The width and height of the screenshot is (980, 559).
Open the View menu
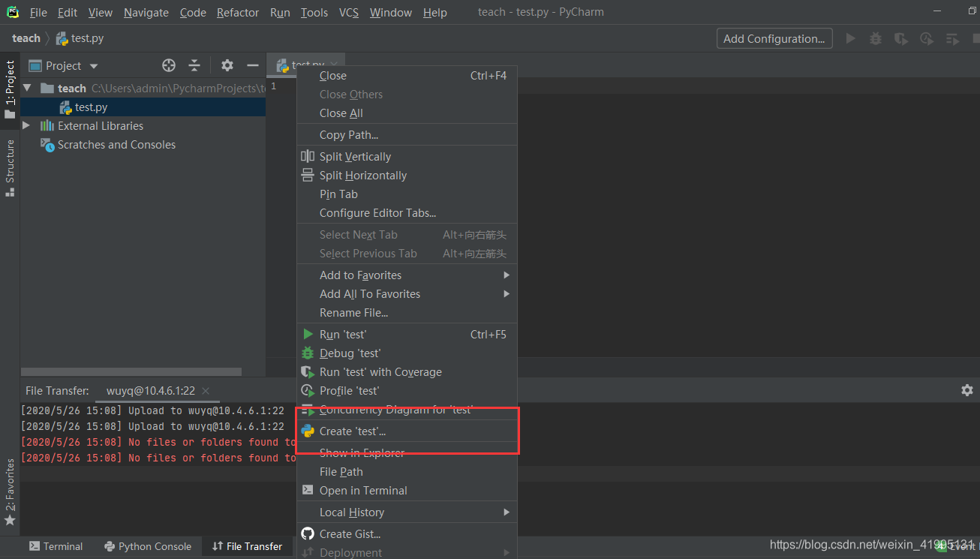[x=101, y=12]
